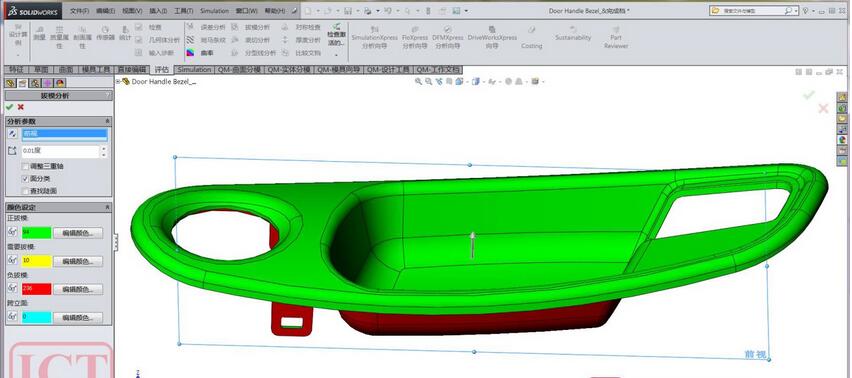Confirm draft analysis with green checkmark
852x378 pixels.
(9, 107)
